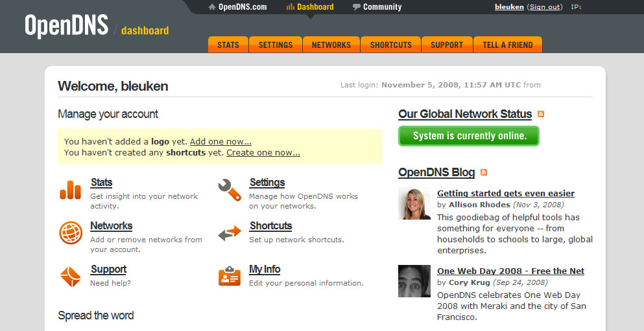Viewport: 644px width, 331px height.
Task: Click the Our Global Network Status heading
Action: tap(465, 114)
